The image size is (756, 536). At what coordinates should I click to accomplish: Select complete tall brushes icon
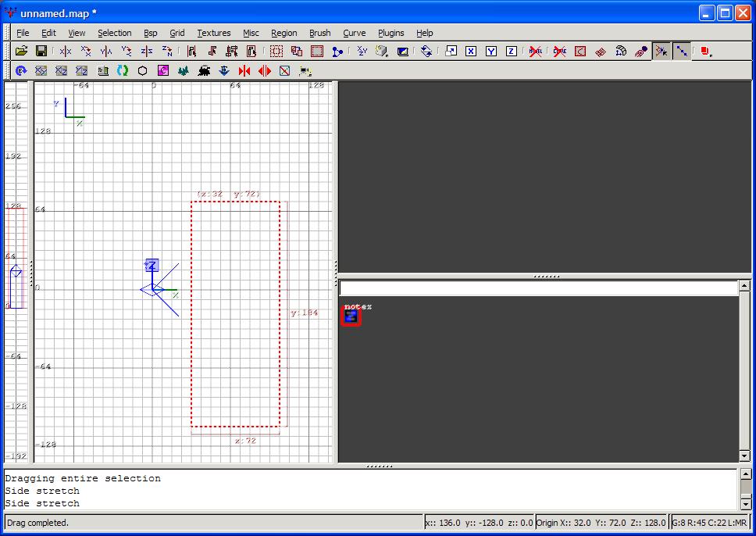click(x=191, y=51)
